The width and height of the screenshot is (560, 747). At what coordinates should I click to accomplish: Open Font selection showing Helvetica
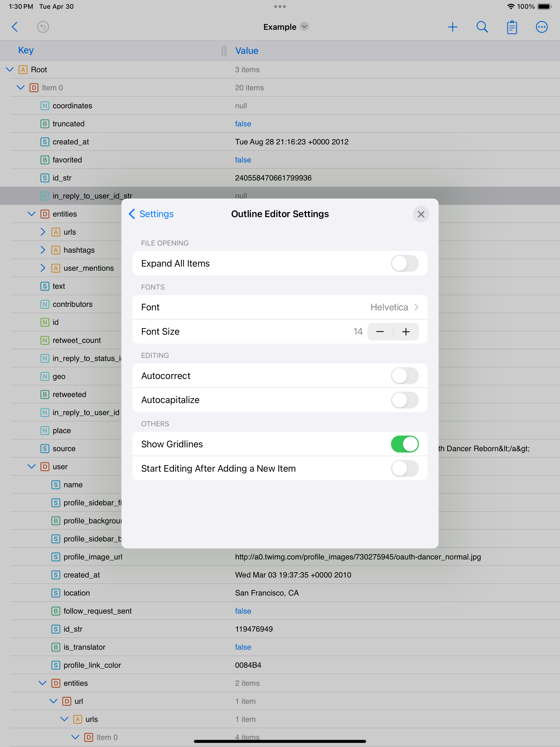tap(280, 307)
